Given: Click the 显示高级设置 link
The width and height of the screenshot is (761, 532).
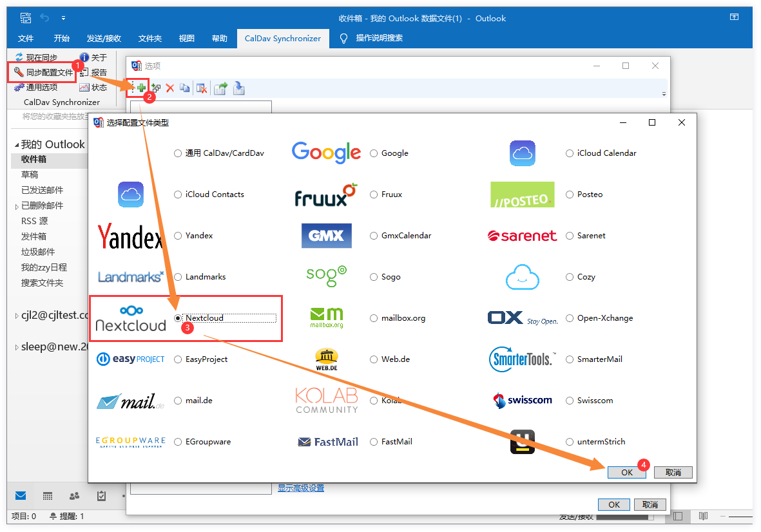Looking at the screenshot, I should (301, 488).
